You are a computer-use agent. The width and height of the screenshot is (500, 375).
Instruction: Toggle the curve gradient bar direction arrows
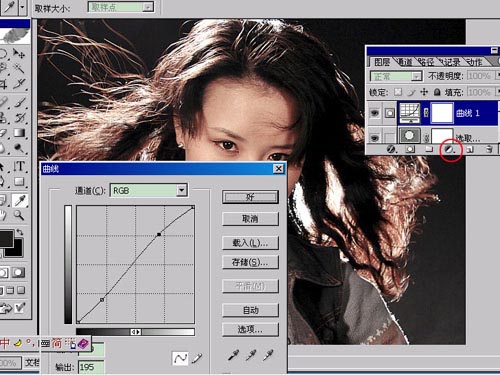136,332
